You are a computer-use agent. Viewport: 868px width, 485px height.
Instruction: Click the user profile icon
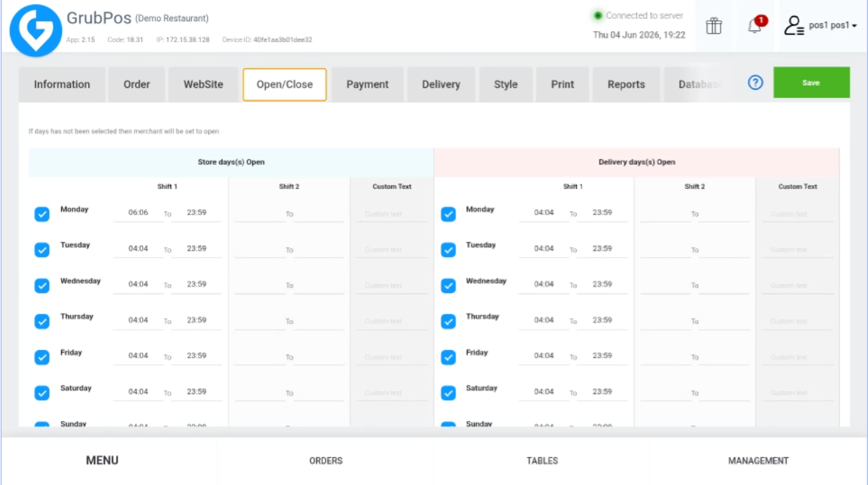click(x=793, y=26)
